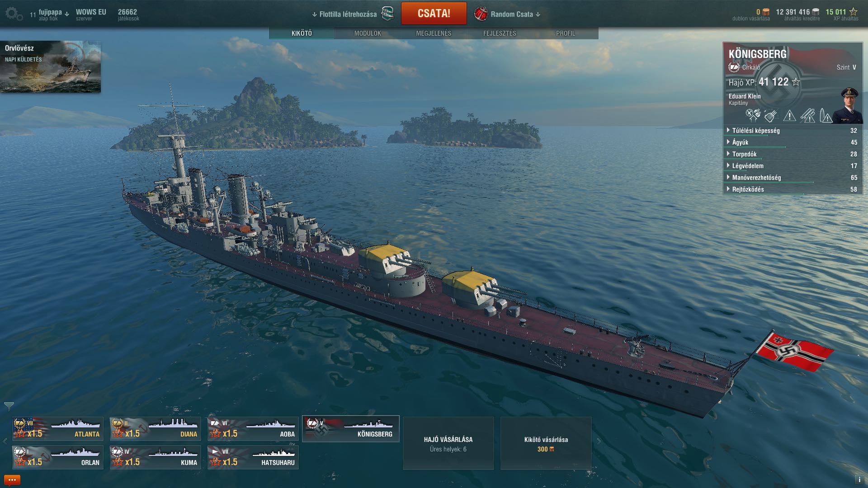Open the Orvlövész daily mission banner
This screenshot has height=488, width=868.
(x=50, y=67)
